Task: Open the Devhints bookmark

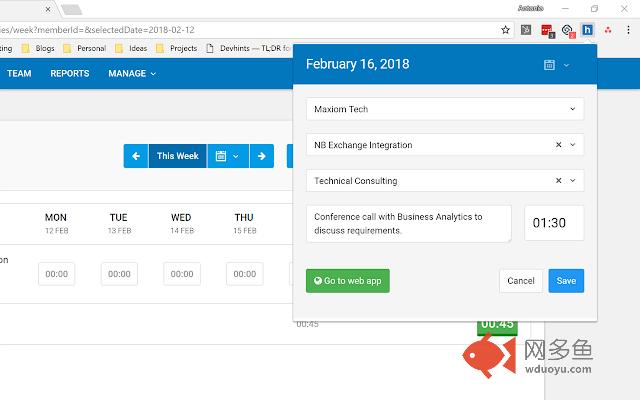Action: 248,48
